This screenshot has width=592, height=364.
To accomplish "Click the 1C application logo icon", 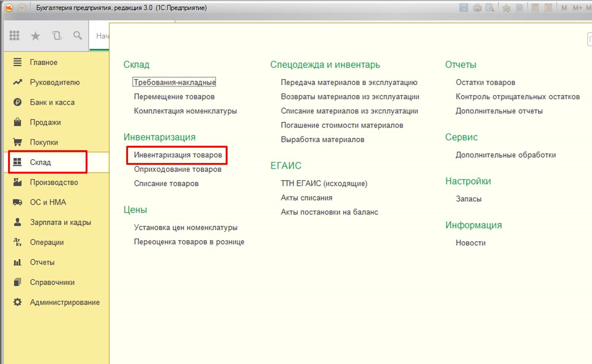I will (9, 8).
